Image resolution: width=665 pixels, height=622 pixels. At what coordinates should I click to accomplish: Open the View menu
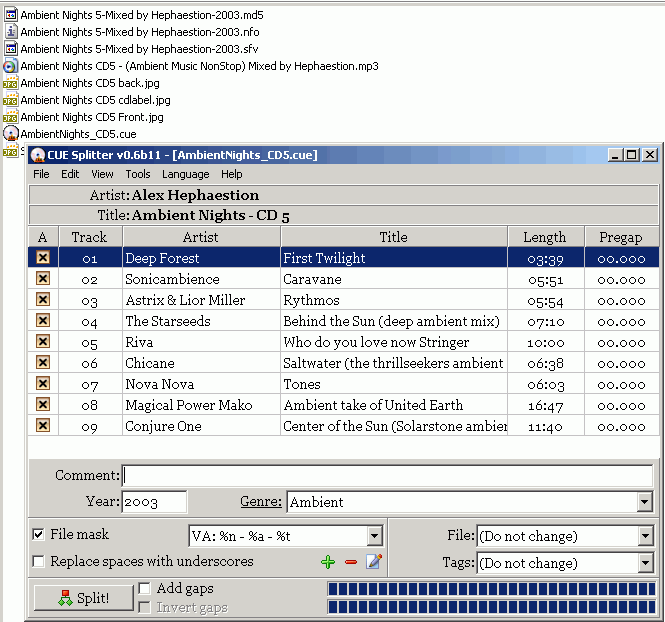pyautogui.click(x=102, y=174)
